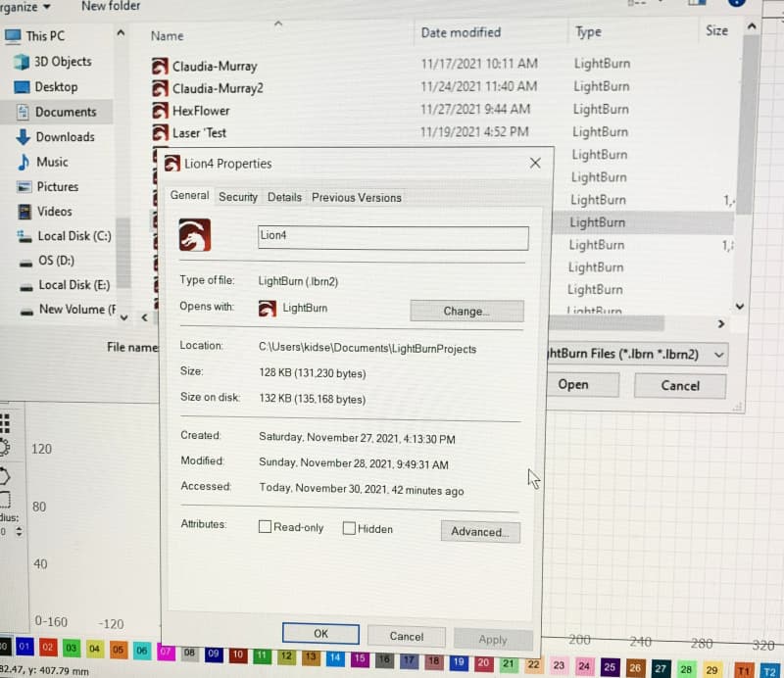Close the Lion4 Properties dialog
Screen dimensions: 784x678
[x=535, y=163]
